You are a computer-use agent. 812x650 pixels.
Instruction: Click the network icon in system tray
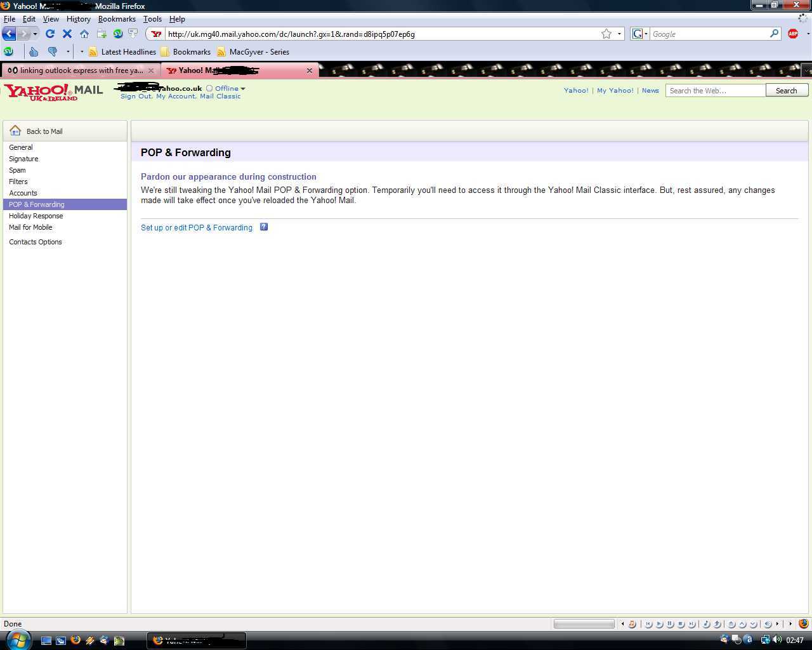(765, 640)
